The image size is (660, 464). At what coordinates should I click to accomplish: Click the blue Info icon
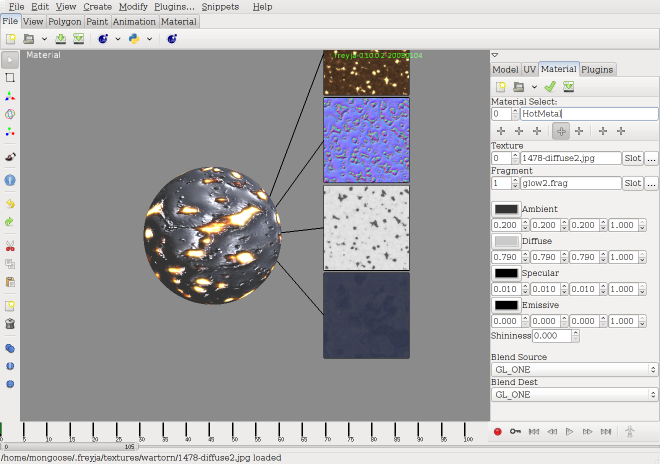pos(10,180)
